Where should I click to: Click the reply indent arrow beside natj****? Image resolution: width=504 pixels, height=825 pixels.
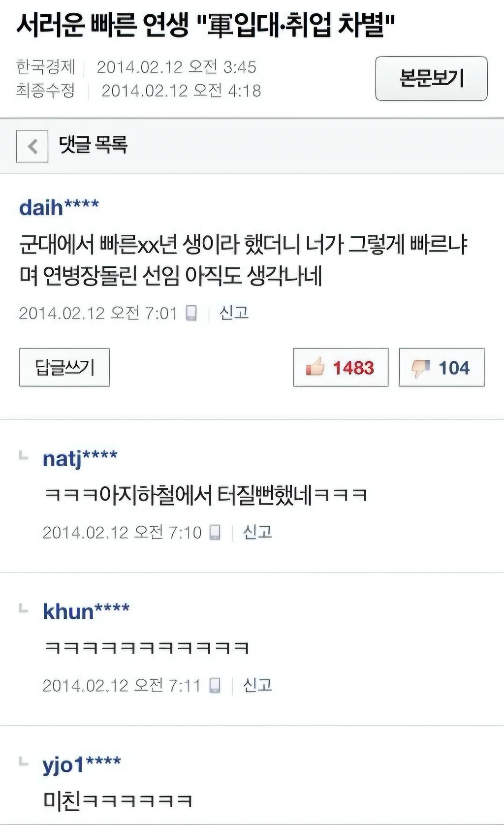24,455
